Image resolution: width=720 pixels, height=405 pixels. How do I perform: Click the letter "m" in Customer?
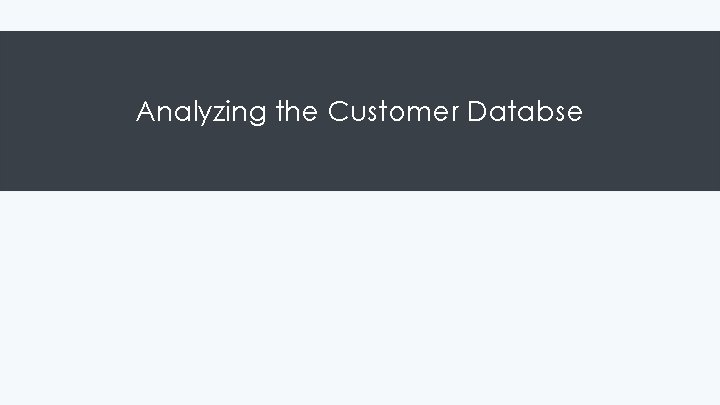pyautogui.click(x=418, y=114)
